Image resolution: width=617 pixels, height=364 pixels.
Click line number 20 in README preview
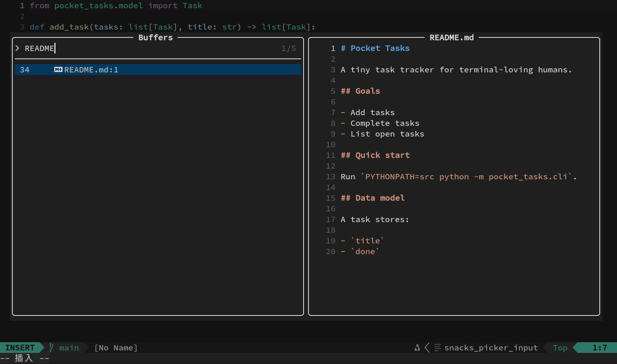coord(331,251)
